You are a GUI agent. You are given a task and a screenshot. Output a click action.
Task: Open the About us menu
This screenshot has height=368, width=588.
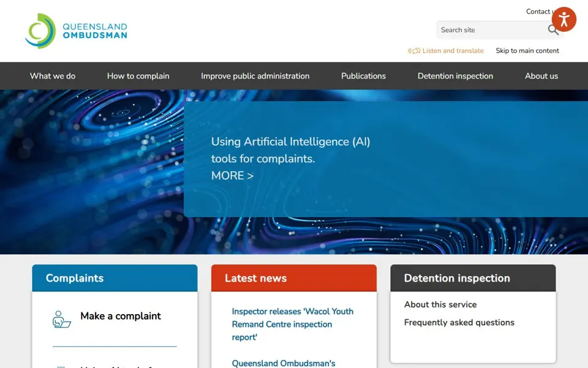[x=541, y=76]
